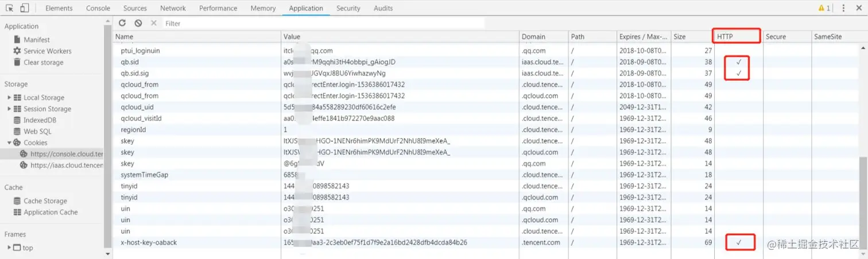
Task: Sort cookies by the Name column header
Action: pos(197,37)
